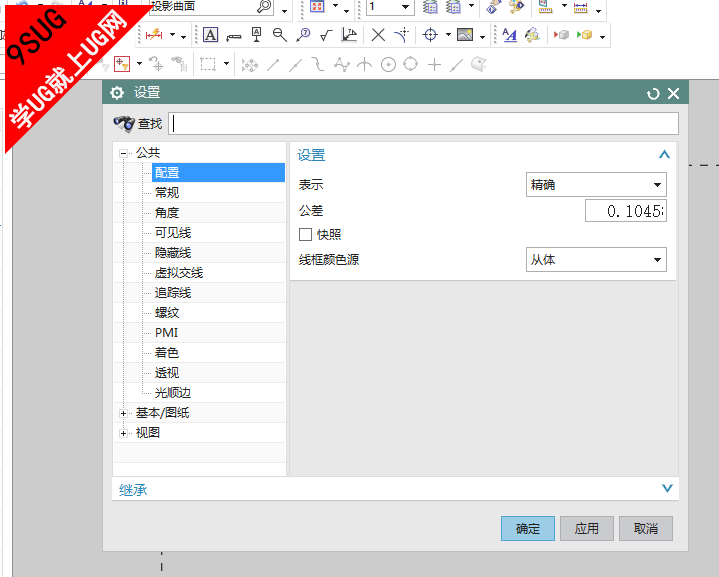Select the snap Quadrant Point icon

[411, 64]
